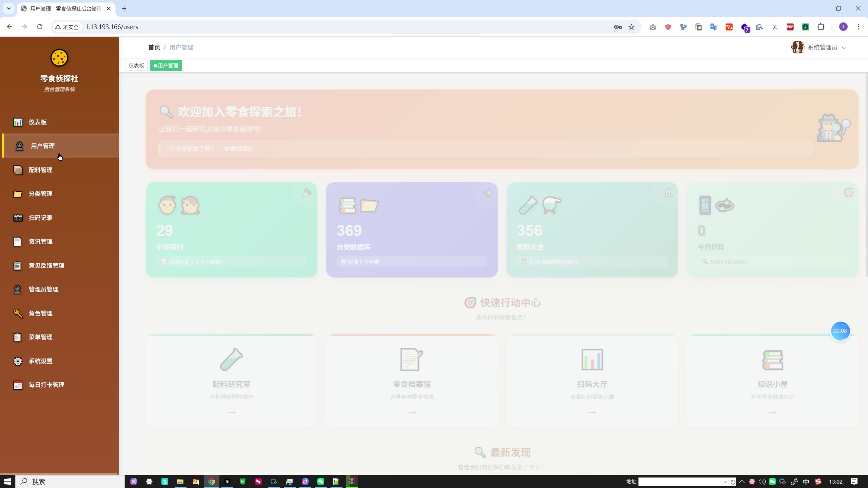Open the 配料管理 ingredient box icon
Screen dimensions: 868x488
pos(18,170)
